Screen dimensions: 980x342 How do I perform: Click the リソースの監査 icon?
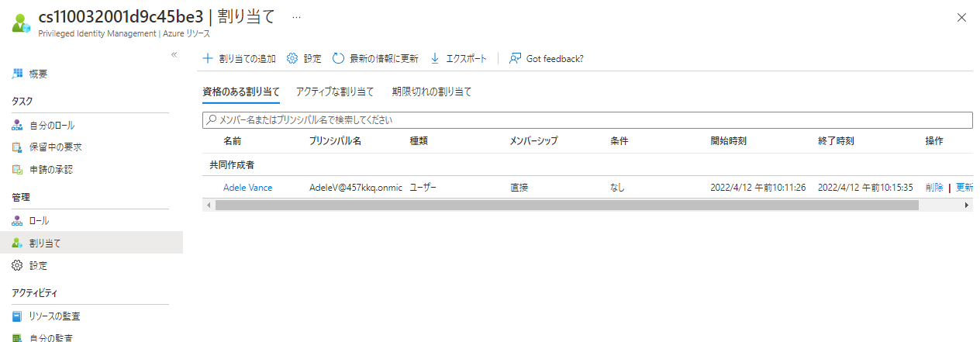pos(17,316)
